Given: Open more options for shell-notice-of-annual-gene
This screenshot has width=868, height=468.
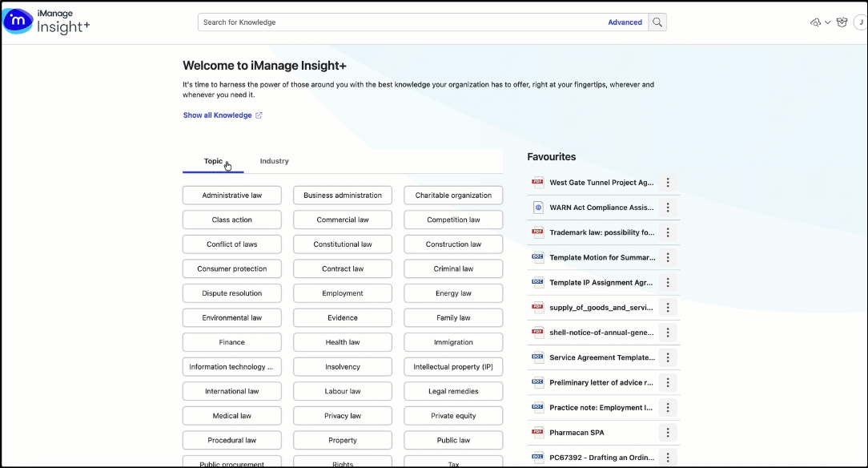Looking at the screenshot, I should [x=668, y=333].
